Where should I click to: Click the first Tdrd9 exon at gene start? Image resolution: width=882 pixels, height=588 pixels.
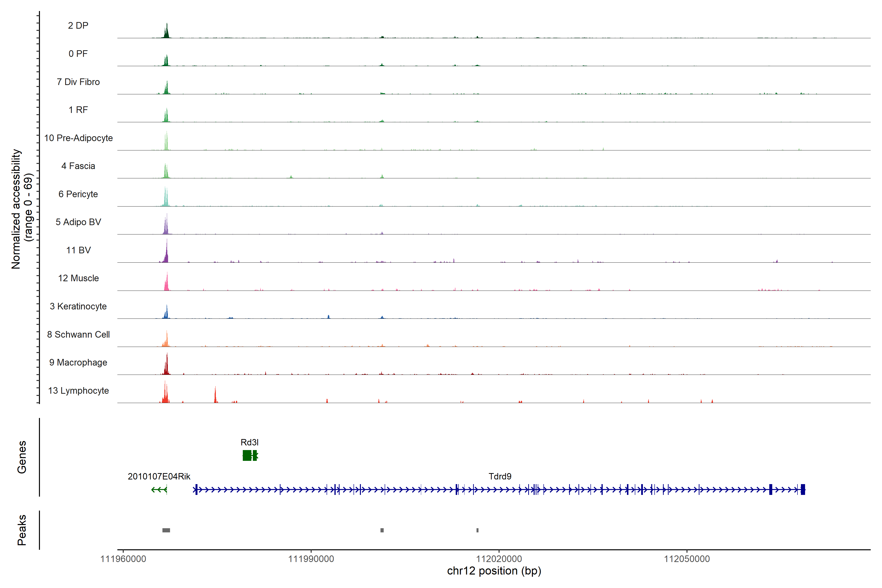click(196, 489)
